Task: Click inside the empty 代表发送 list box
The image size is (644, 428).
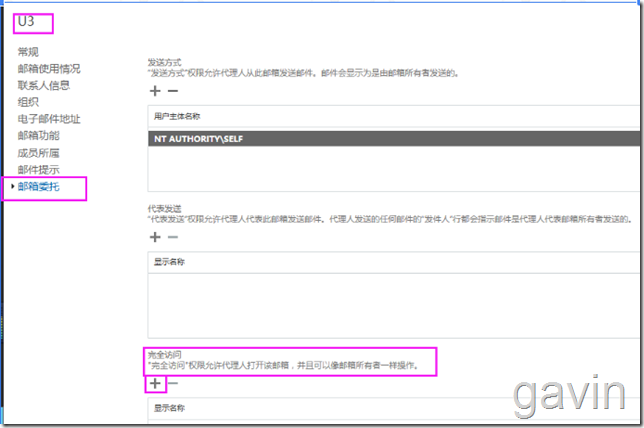Action: tap(394, 306)
